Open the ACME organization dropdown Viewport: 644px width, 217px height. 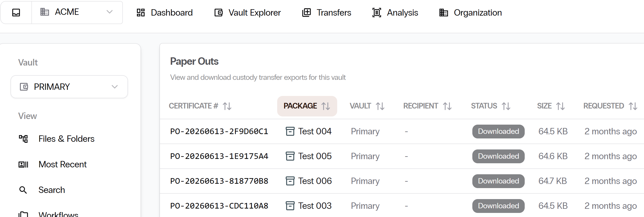tap(77, 12)
